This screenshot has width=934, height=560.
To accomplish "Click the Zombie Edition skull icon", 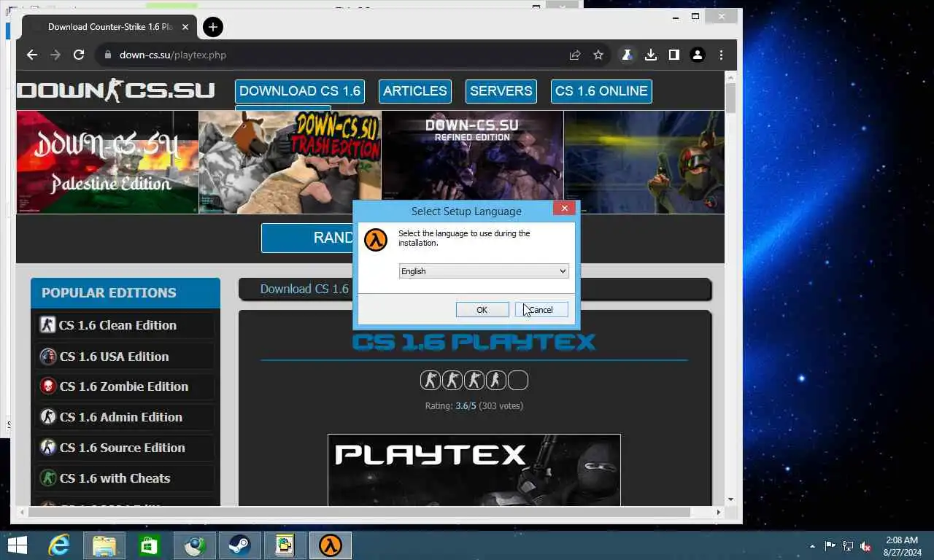I will pos(47,386).
